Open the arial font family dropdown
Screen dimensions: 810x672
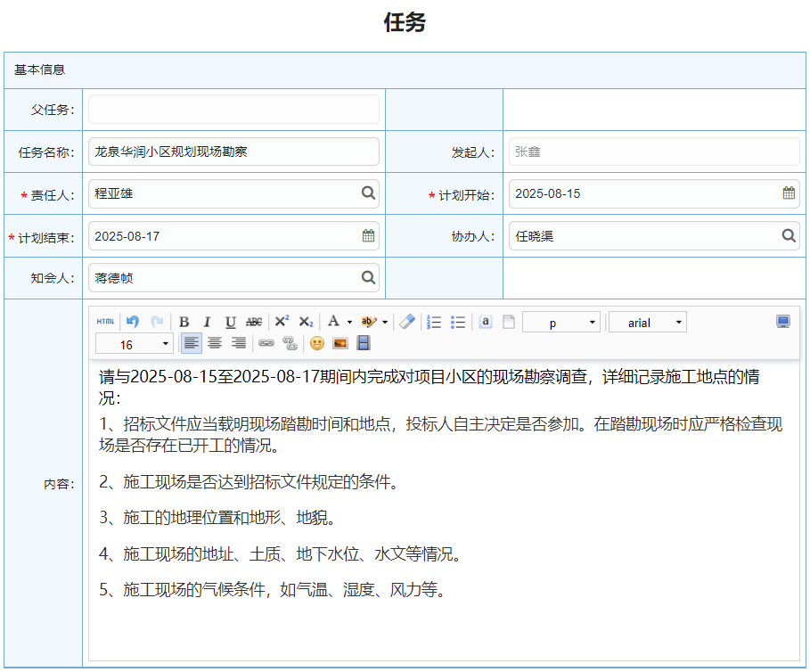point(648,323)
